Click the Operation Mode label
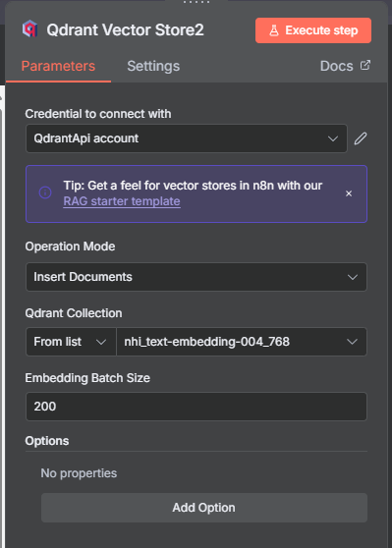The image size is (392, 548). [x=70, y=247]
